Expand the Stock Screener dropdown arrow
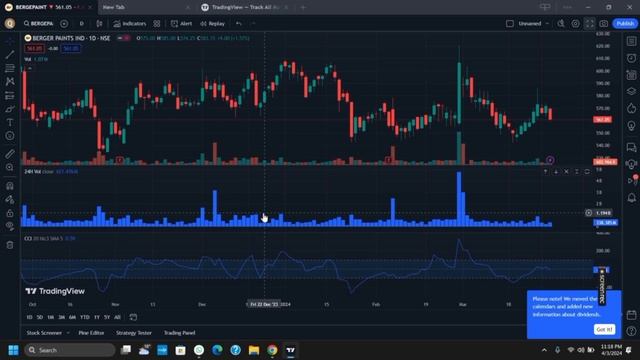This screenshot has width=640, height=360. [x=68, y=333]
